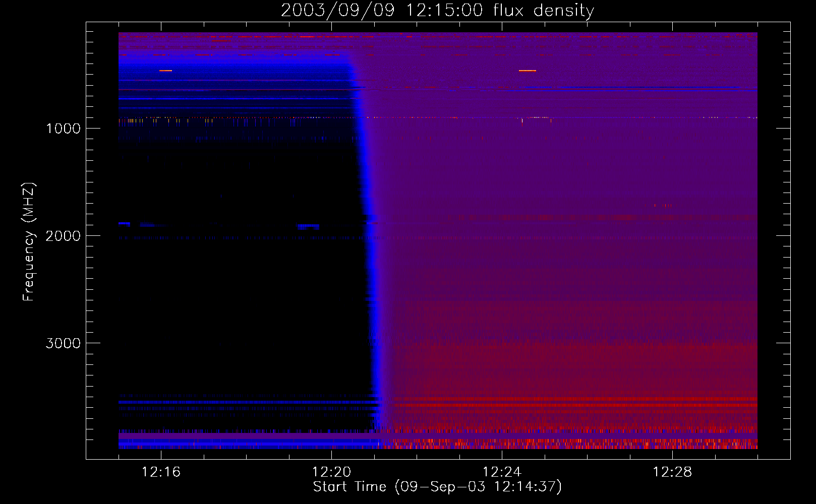Click the 12:28 time tick label
This screenshot has width=816, height=504.
point(672,472)
